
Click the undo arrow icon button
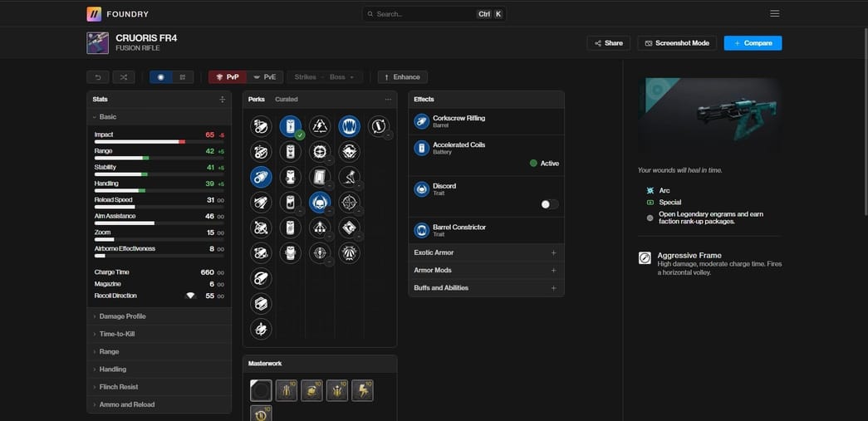(x=98, y=77)
